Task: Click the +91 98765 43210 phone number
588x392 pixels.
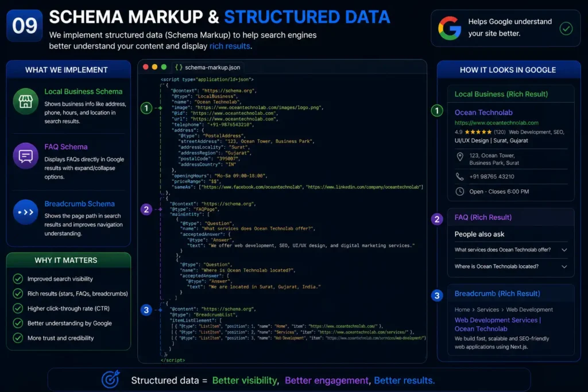Action: click(492, 177)
